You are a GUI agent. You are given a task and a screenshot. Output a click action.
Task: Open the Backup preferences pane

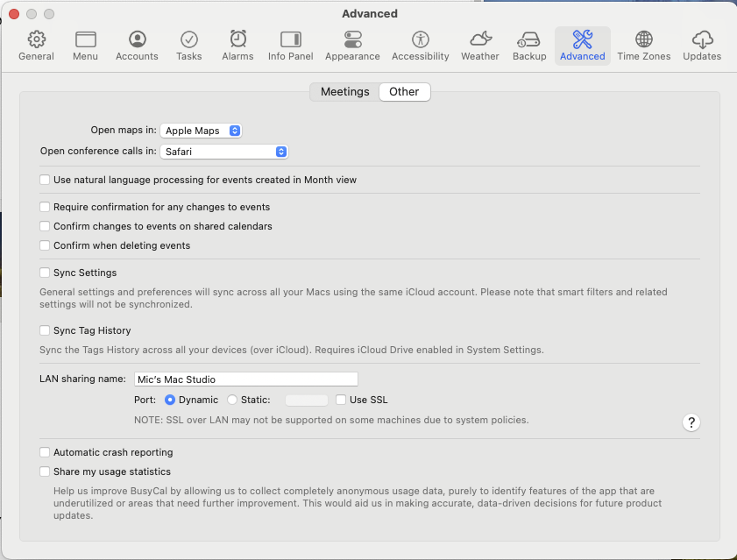528,45
